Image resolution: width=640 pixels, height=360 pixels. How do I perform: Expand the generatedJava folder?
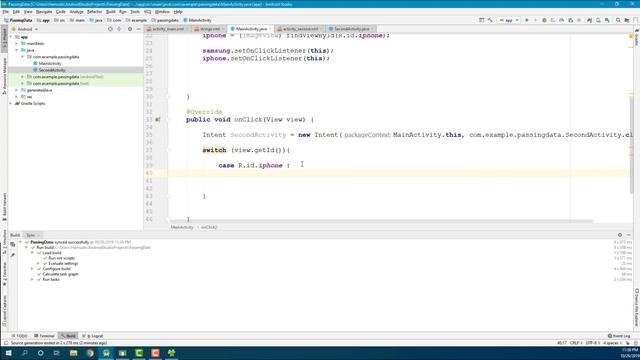17,90
